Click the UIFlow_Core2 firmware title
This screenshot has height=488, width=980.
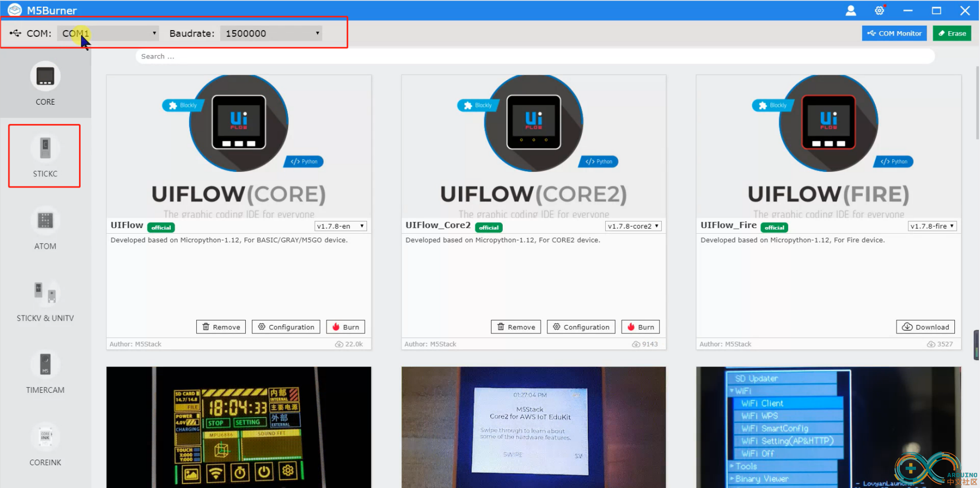tap(438, 225)
